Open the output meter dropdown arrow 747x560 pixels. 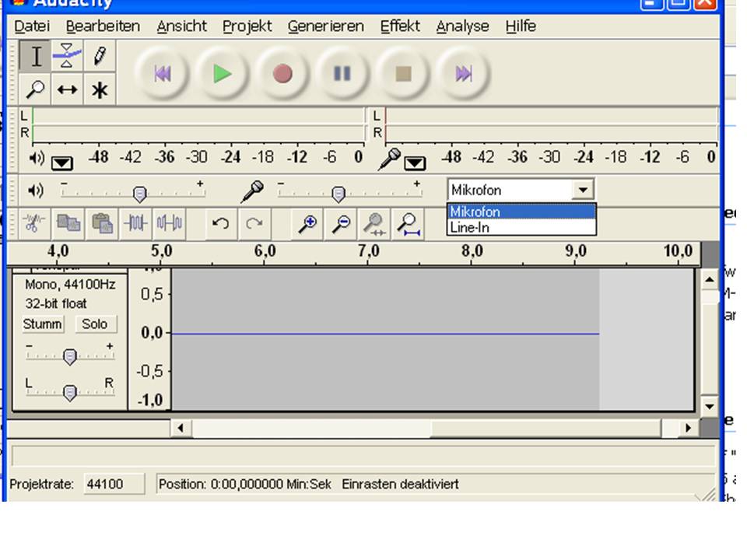(x=62, y=163)
